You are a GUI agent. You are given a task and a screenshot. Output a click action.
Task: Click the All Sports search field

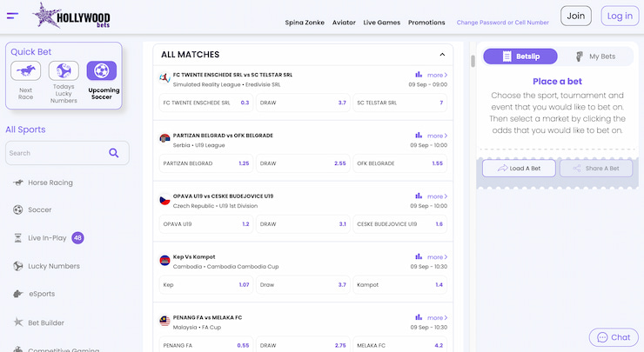[67, 153]
